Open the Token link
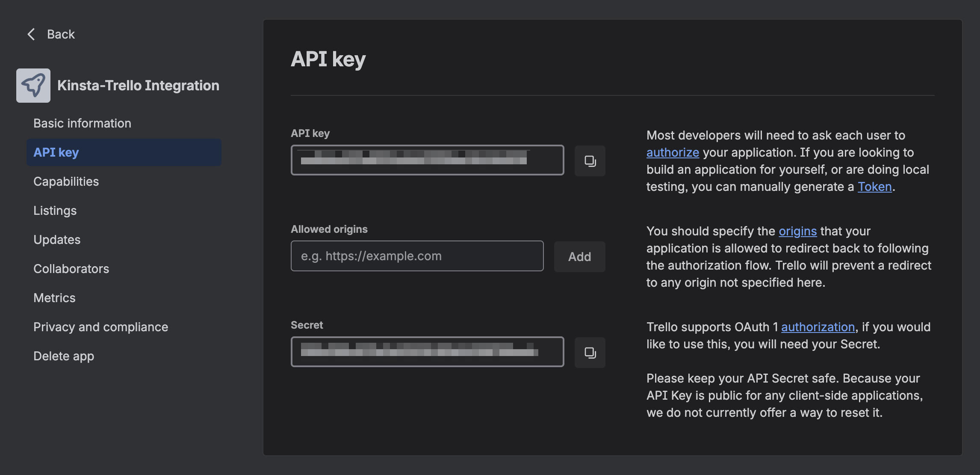The height and width of the screenshot is (475, 980). 875,187
